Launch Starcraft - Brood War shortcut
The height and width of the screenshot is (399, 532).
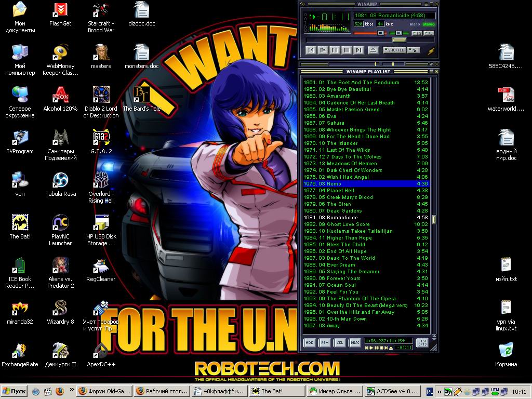coord(101,18)
